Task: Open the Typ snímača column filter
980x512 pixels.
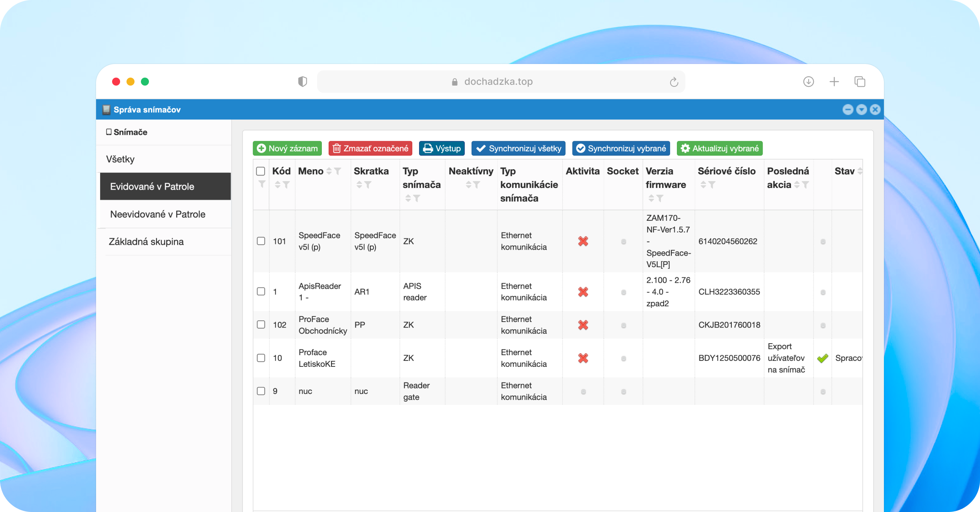Action: tap(417, 198)
